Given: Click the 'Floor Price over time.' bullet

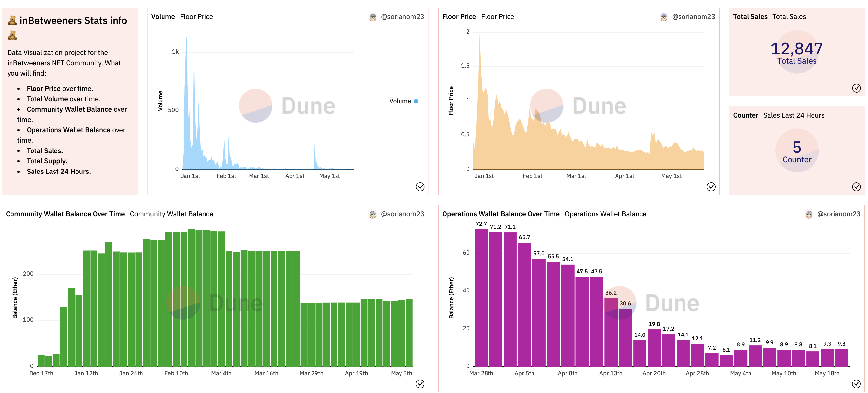Looking at the screenshot, I should [60, 89].
